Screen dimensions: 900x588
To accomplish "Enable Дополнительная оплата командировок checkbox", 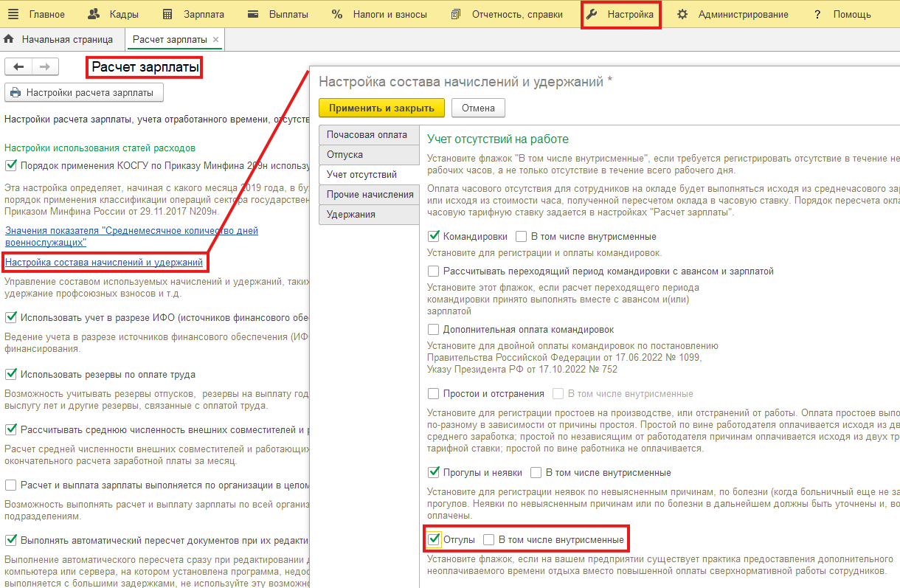I will point(434,330).
